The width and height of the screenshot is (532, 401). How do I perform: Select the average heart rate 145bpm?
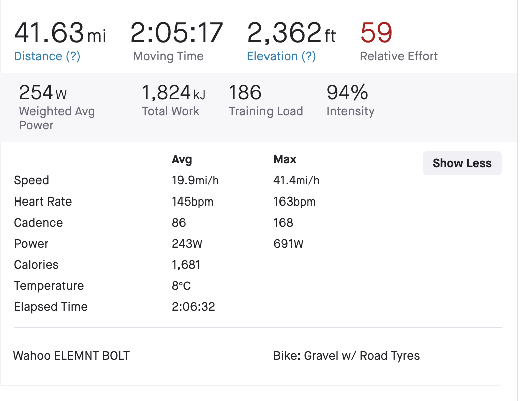[192, 202]
